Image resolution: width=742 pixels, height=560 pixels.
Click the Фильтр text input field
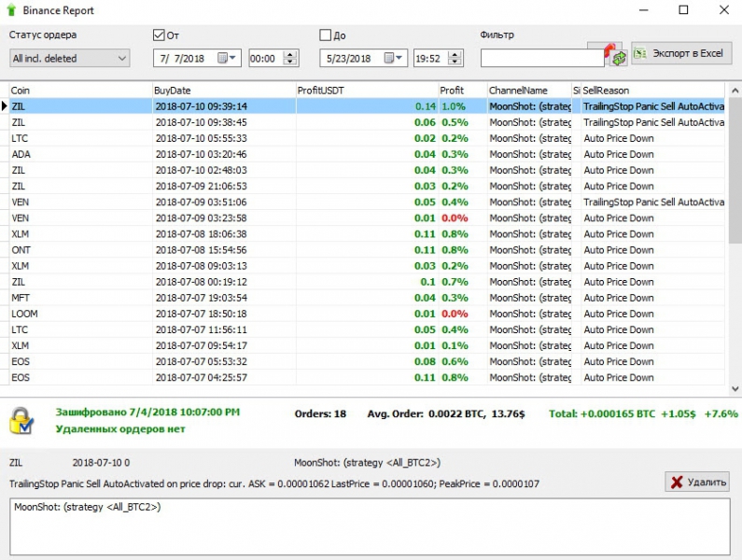point(542,58)
